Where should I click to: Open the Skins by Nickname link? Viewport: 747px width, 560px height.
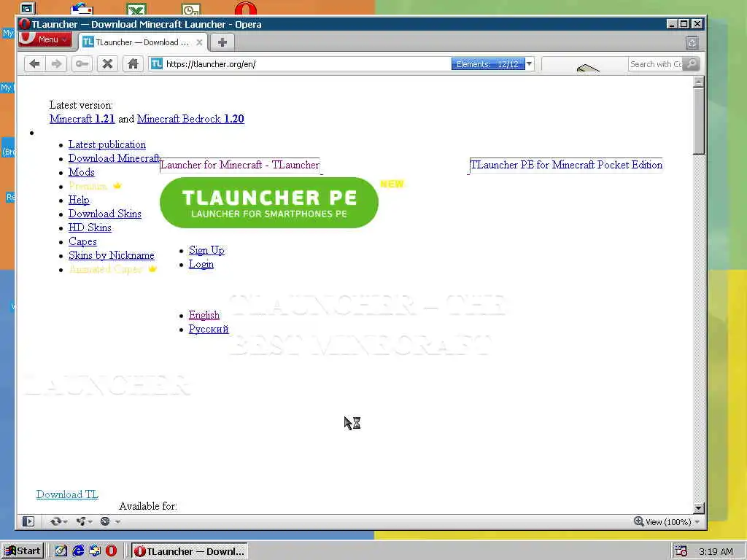coord(112,254)
